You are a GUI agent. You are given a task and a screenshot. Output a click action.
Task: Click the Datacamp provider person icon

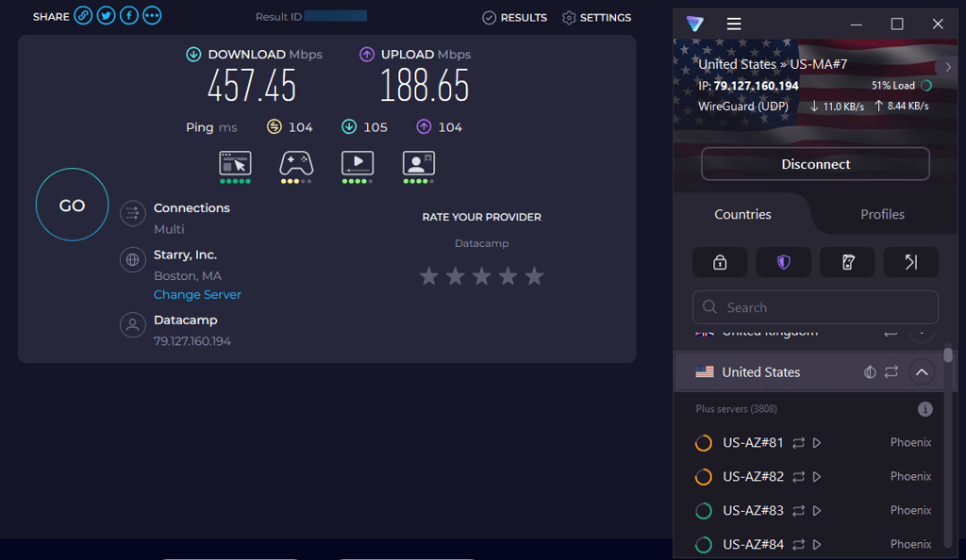(132, 325)
